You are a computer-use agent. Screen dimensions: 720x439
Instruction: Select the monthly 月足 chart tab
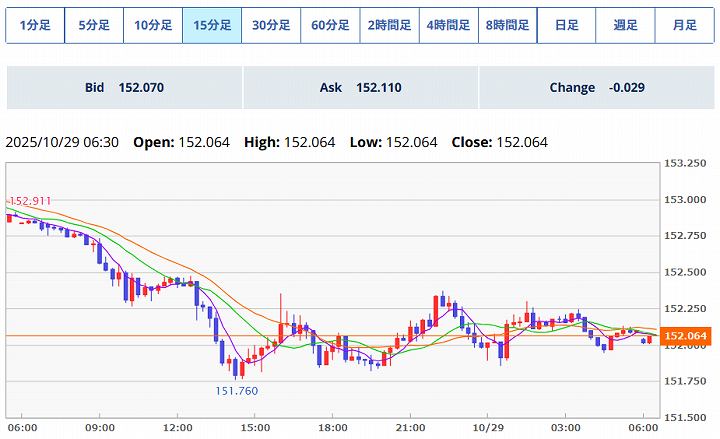685,25
